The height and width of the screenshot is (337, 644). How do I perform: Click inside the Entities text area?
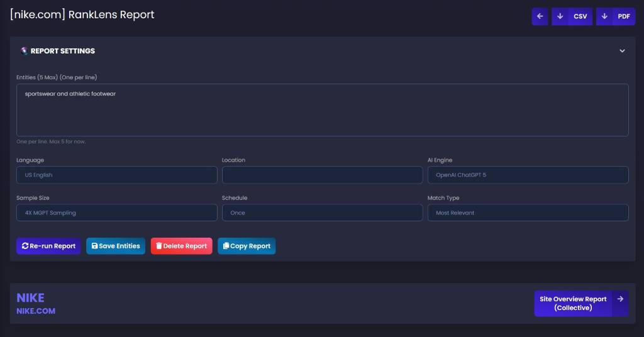point(322,110)
